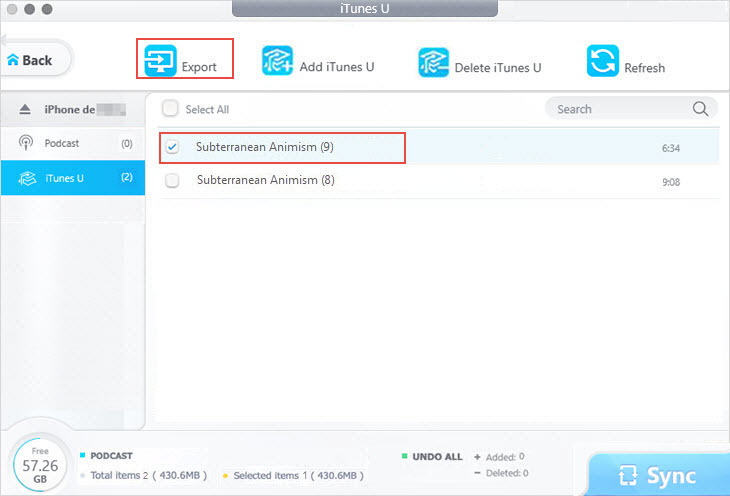730x496 pixels.
Task: Go Back to the main screen
Action: (x=35, y=60)
